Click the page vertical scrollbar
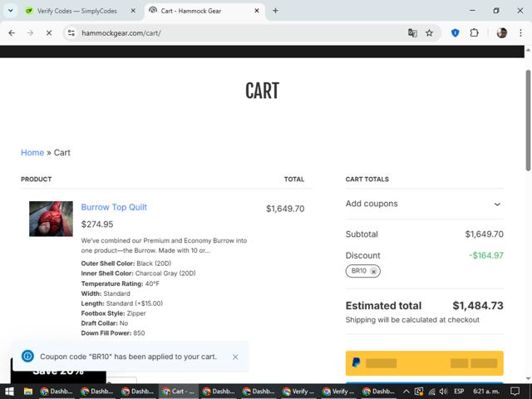532x399 pixels. [x=528, y=121]
